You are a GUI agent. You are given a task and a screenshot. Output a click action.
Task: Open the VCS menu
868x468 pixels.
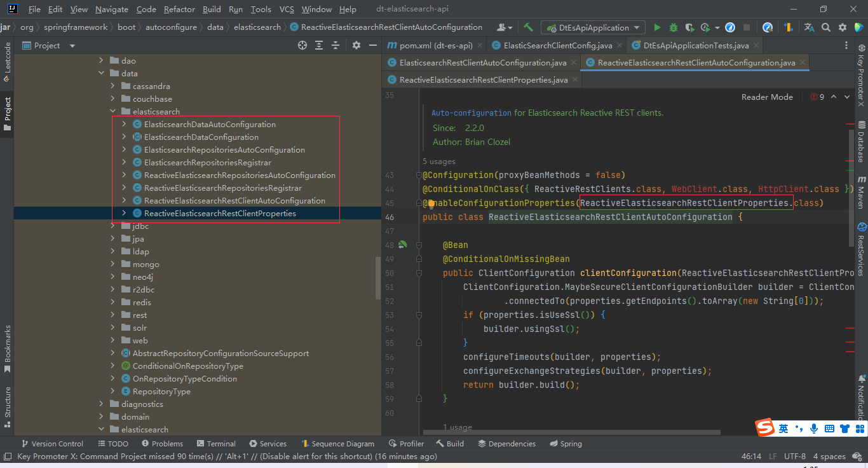(x=287, y=9)
